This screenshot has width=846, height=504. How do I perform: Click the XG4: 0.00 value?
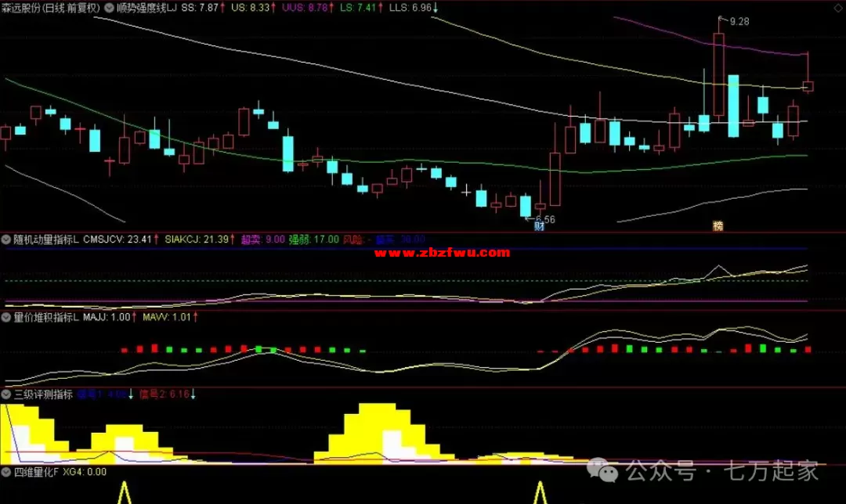(x=85, y=472)
